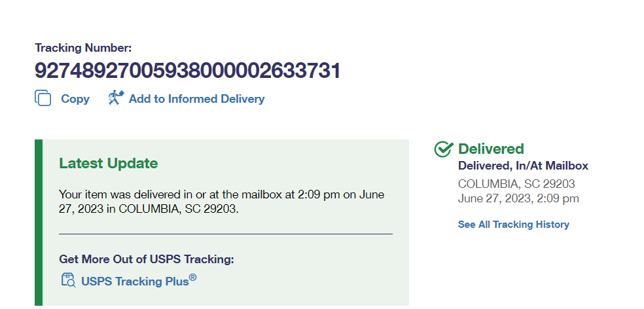The image size is (644, 309).
Task: Follow the USPS Tracking Plus link
Action: click(134, 282)
